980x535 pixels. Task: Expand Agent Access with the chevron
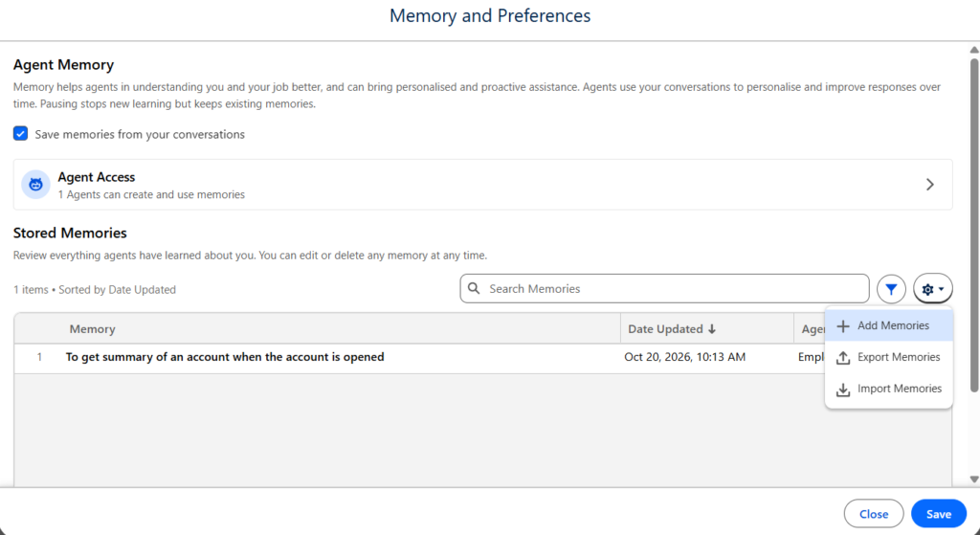click(930, 185)
